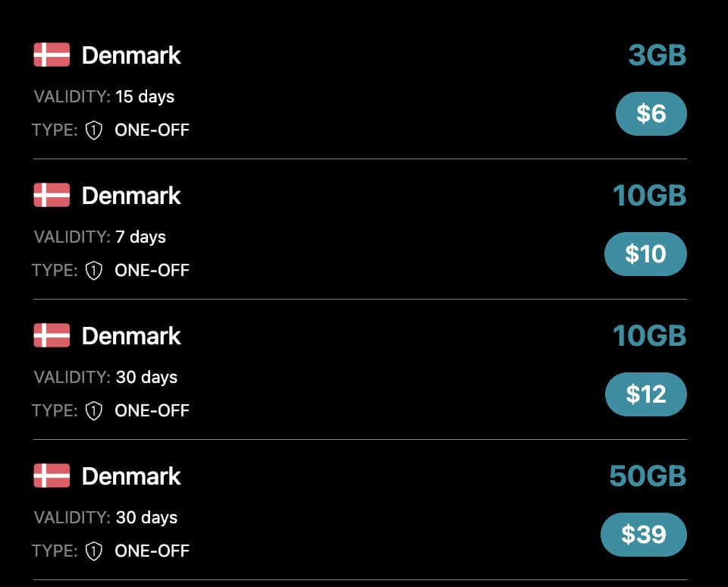
Task: Select the $10 price pill
Action: pos(645,254)
